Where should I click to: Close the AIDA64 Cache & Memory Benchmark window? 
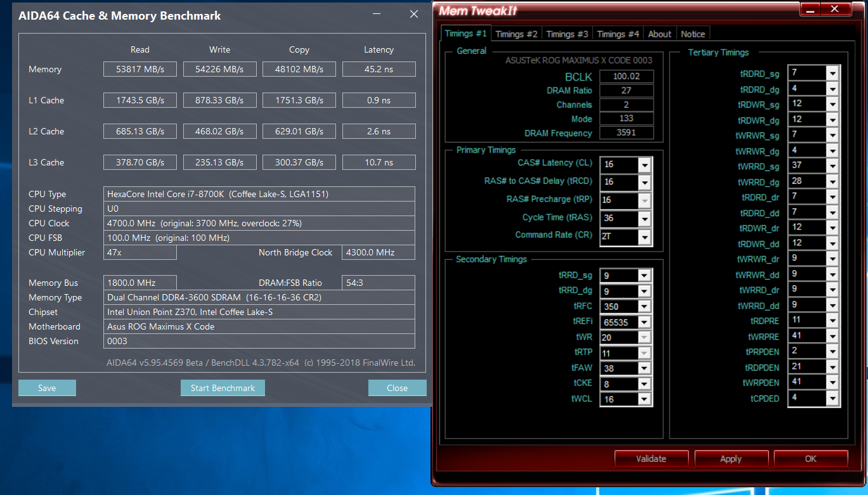tap(414, 14)
